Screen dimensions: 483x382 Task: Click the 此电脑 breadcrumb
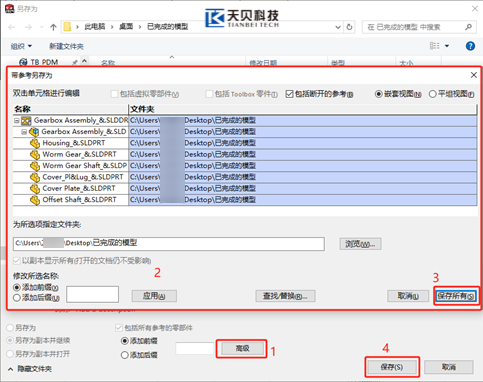click(x=95, y=27)
